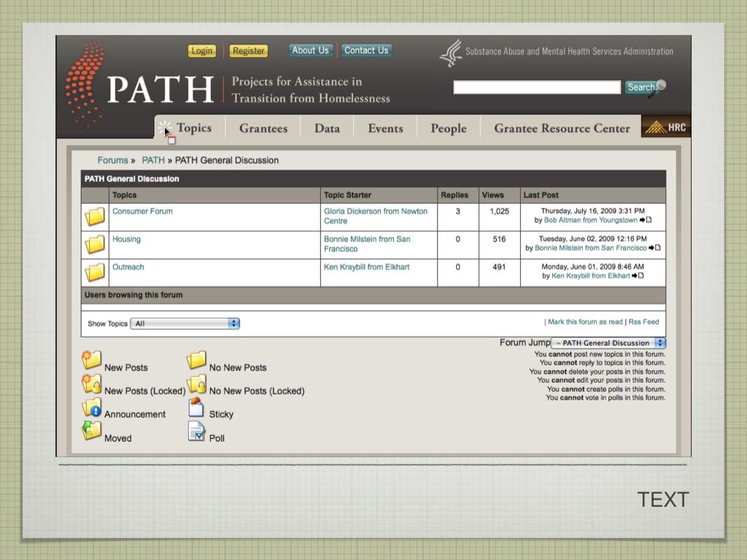Open the Consumer Forum folder icon
Viewport: 747px width, 560px height.
pos(95,217)
